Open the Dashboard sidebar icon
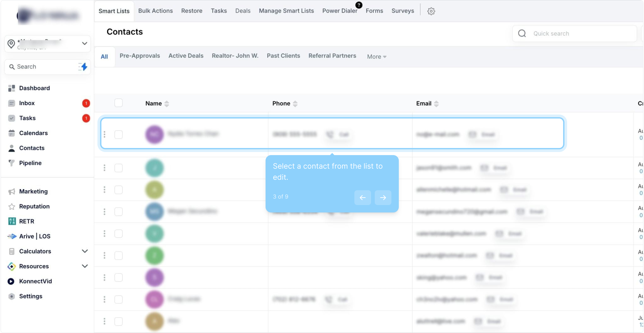 tap(12, 88)
